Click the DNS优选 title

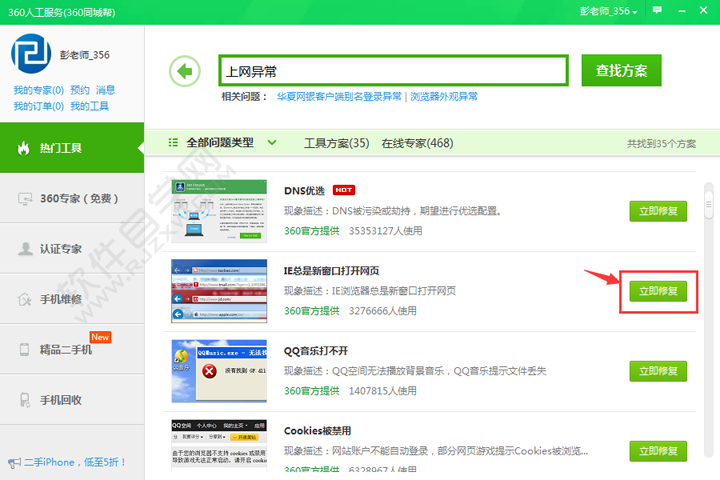pyautogui.click(x=304, y=191)
